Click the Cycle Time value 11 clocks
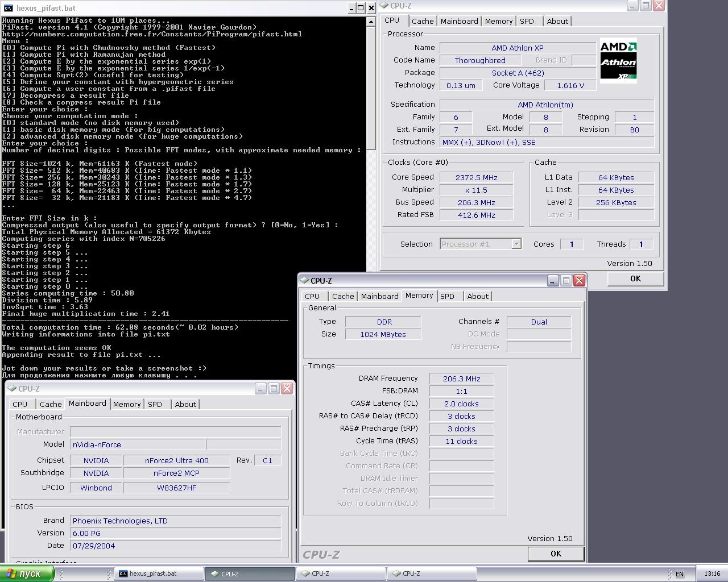The width and height of the screenshot is (728, 582). 461,441
